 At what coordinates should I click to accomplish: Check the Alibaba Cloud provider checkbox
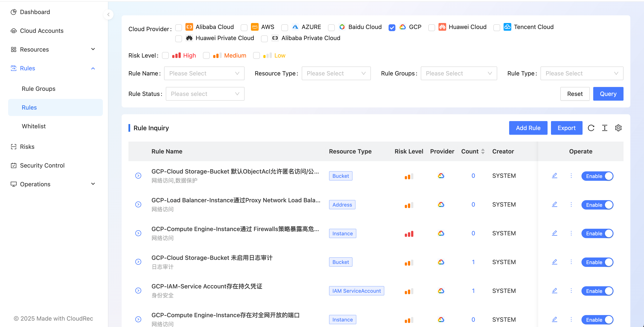[179, 27]
